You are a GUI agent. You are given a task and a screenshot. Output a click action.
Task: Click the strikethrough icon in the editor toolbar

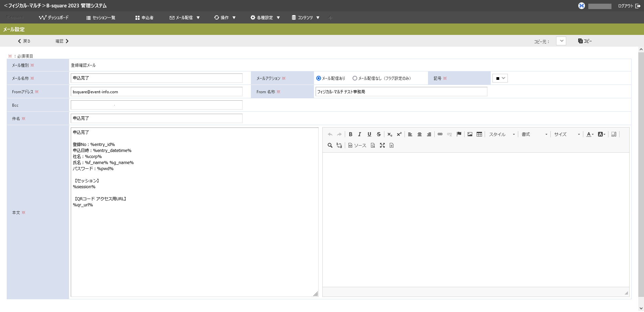pos(379,134)
